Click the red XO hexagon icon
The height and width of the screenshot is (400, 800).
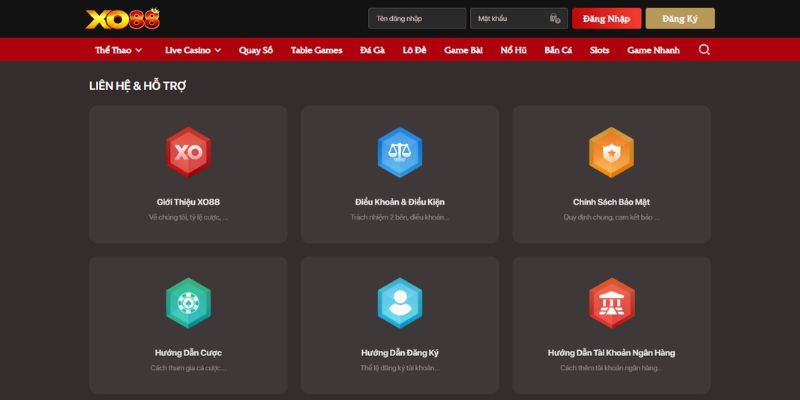tap(188, 152)
